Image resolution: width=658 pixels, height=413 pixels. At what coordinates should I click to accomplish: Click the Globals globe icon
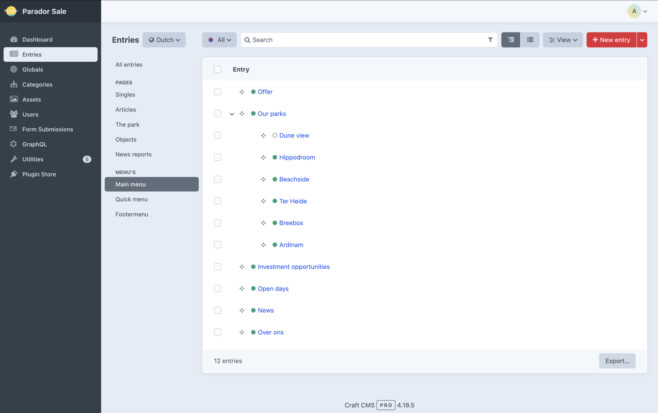coord(14,69)
